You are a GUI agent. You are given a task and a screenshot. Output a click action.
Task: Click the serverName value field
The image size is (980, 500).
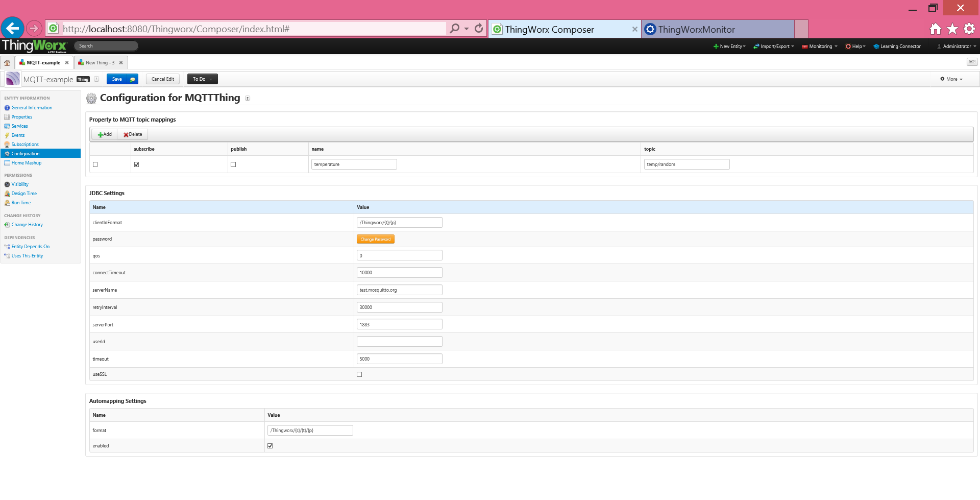tap(400, 290)
